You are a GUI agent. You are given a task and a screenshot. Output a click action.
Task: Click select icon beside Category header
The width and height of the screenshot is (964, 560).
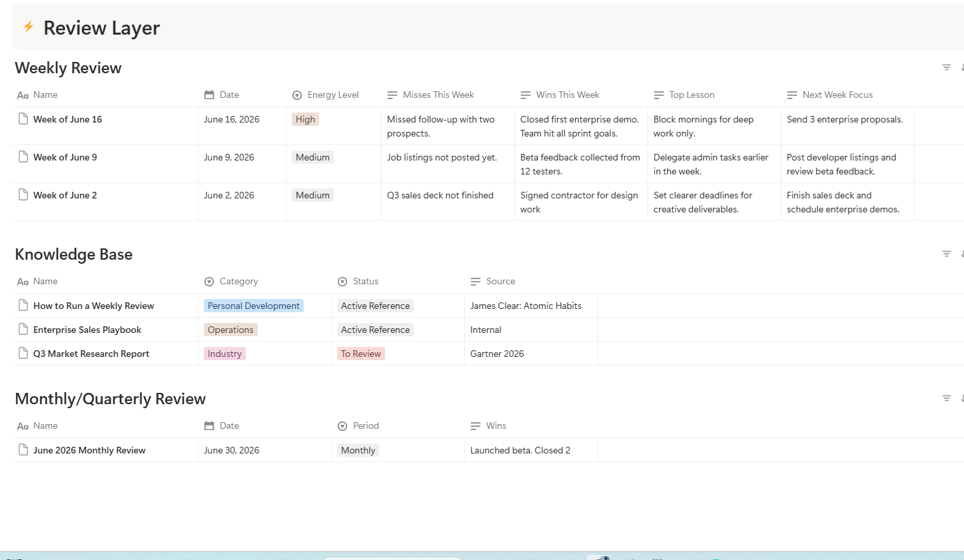point(209,282)
